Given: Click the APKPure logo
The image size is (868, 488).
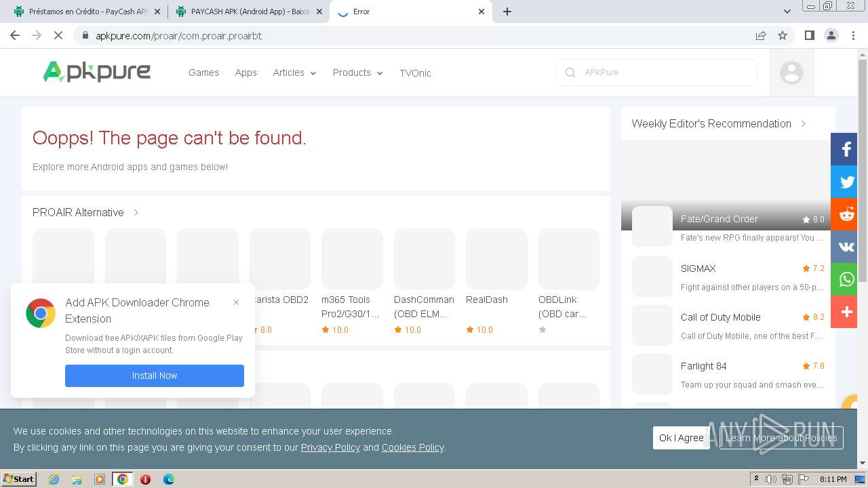Looking at the screenshot, I should (x=97, y=71).
